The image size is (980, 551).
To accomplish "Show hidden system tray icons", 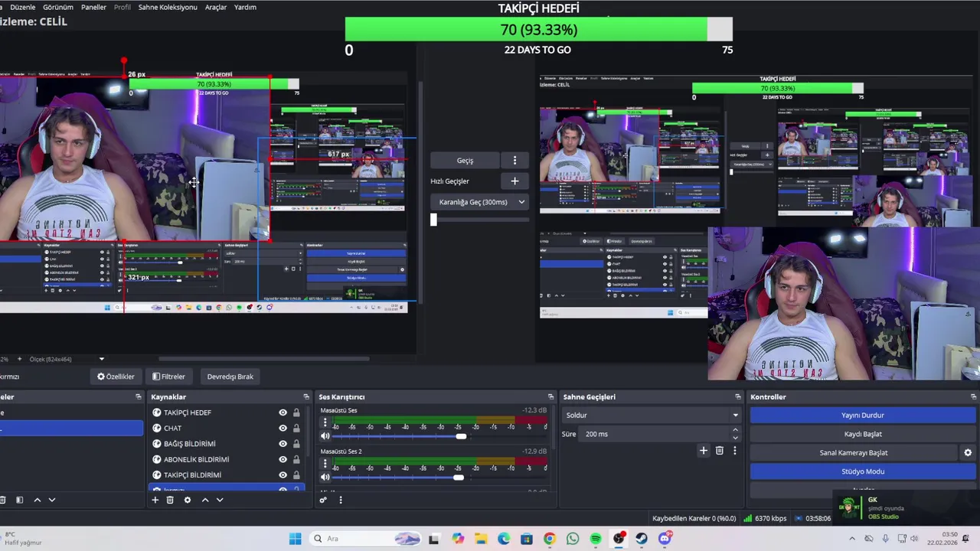I will click(851, 539).
